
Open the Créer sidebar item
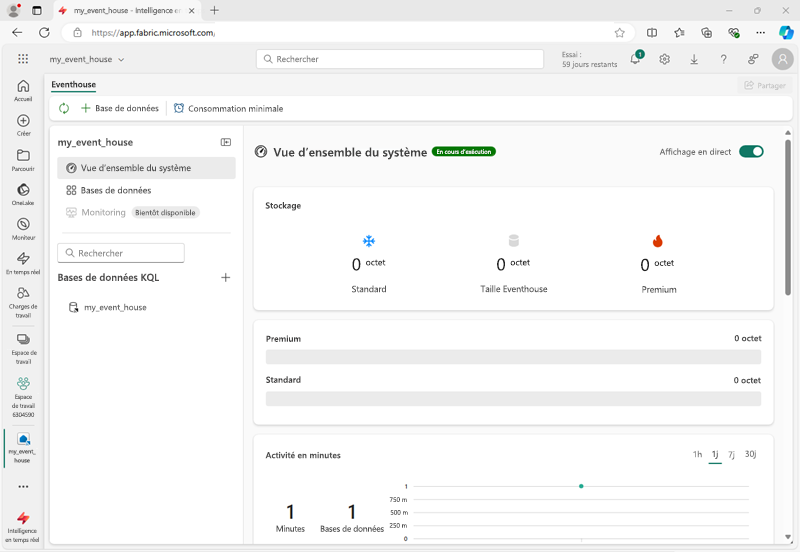[x=23, y=125]
